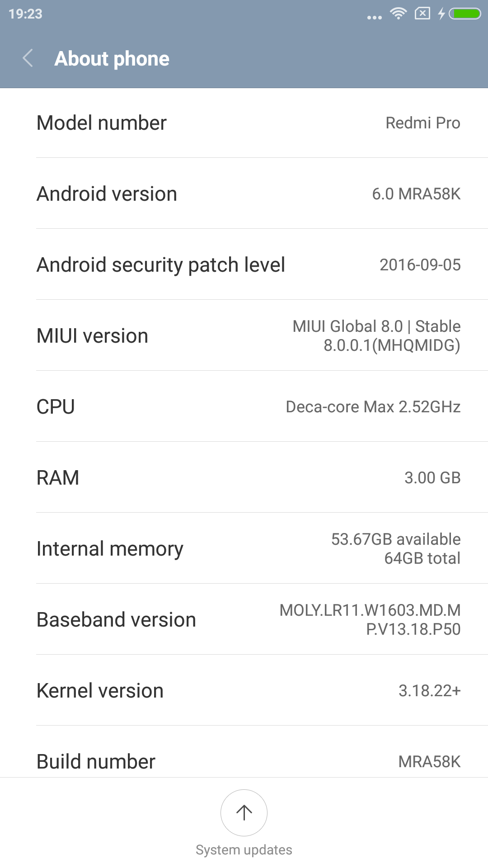Tap the System updates arrow icon
The height and width of the screenshot is (868, 488).
coord(244,812)
